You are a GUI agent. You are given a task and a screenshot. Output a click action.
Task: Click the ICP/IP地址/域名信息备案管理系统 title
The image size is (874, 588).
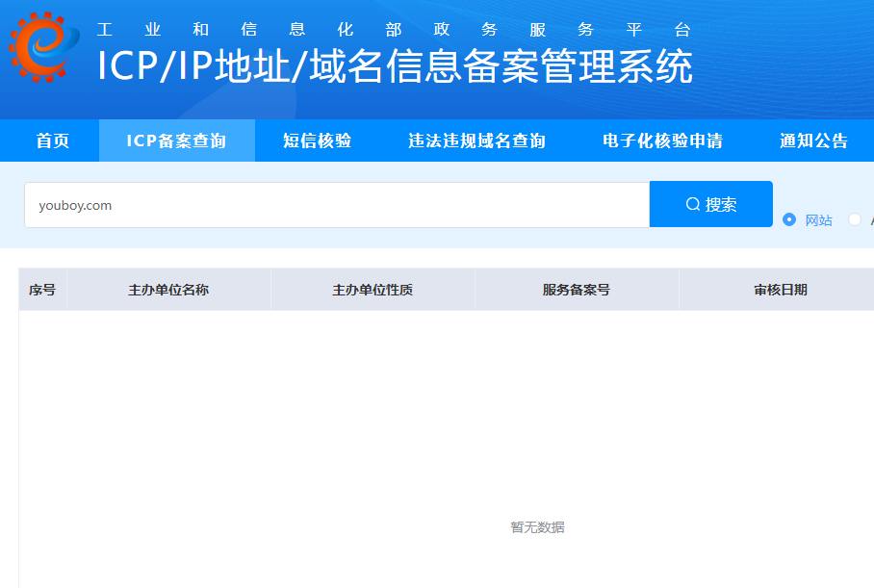click(395, 66)
